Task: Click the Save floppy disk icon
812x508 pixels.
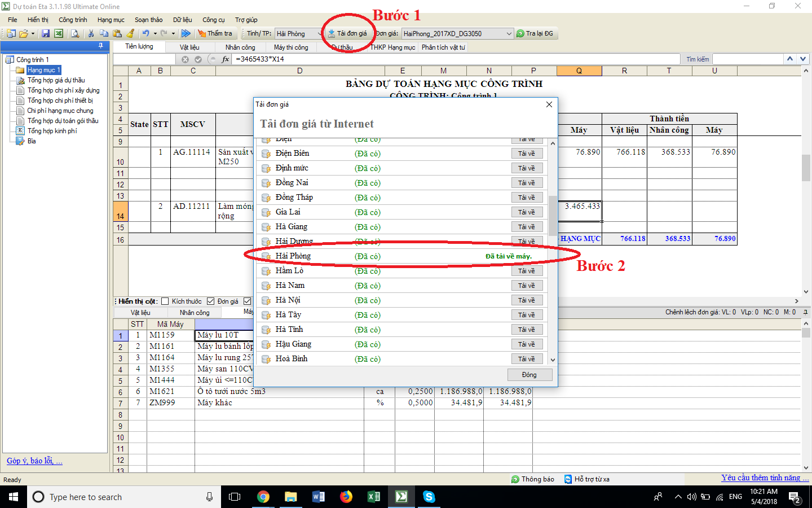Action: pyautogui.click(x=46, y=34)
